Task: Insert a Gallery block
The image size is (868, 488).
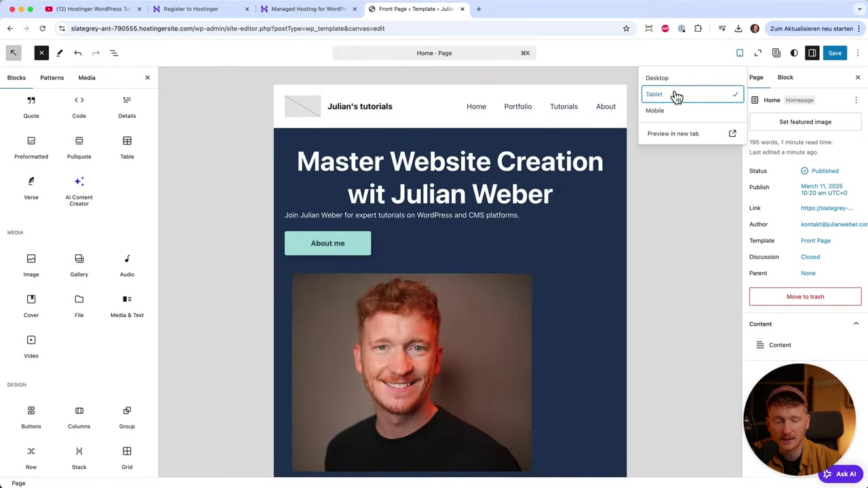Action: [79, 265]
